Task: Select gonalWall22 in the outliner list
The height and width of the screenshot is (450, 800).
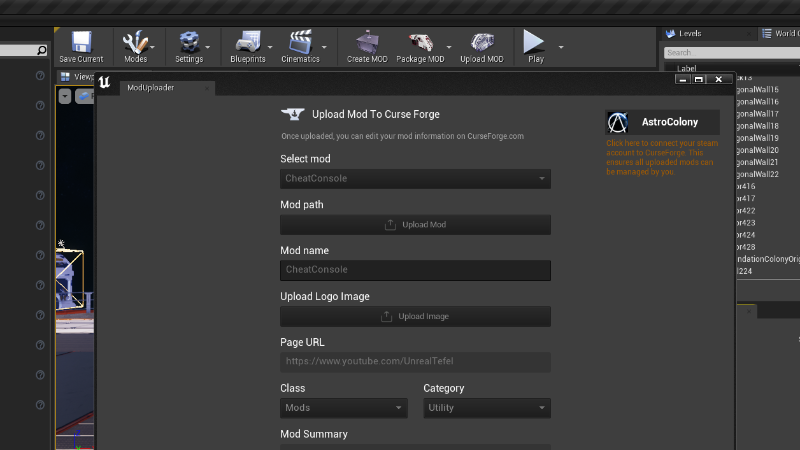Action: (758, 174)
